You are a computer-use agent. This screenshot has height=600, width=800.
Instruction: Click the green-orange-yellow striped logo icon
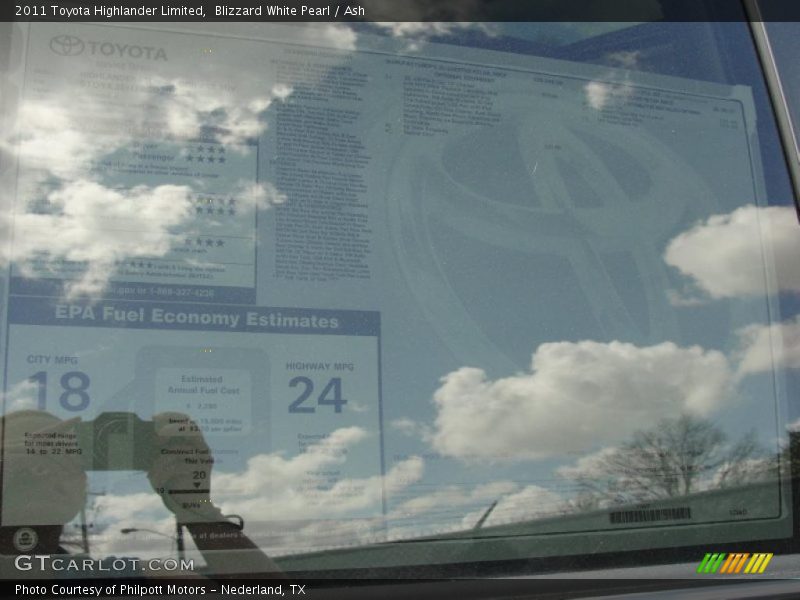coord(735,563)
